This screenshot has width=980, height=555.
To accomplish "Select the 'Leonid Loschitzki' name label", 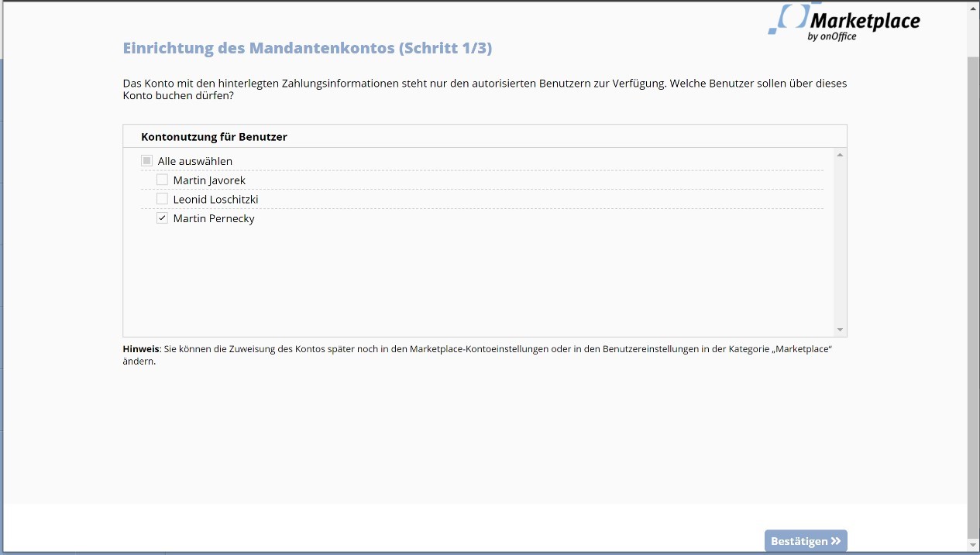I will coord(215,200).
